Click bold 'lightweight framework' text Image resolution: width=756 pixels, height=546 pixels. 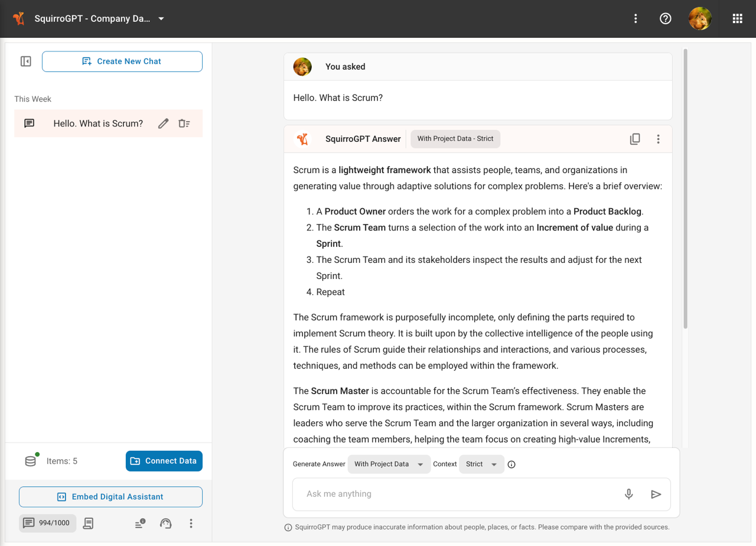pos(385,170)
